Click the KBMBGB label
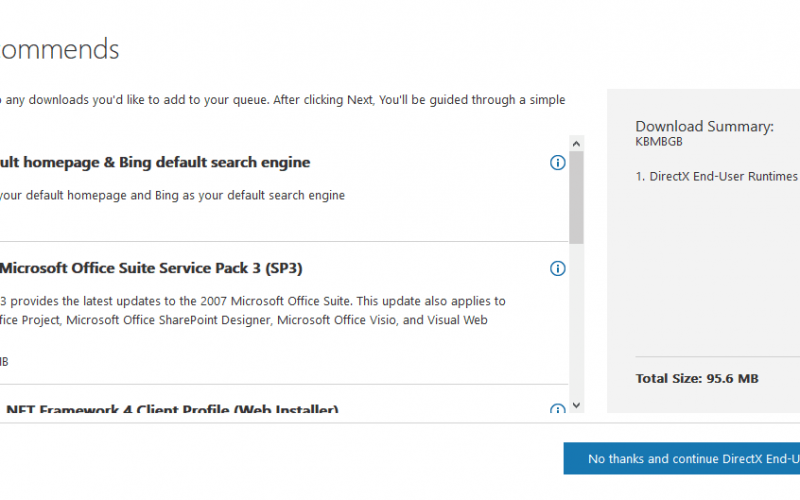 point(659,142)
